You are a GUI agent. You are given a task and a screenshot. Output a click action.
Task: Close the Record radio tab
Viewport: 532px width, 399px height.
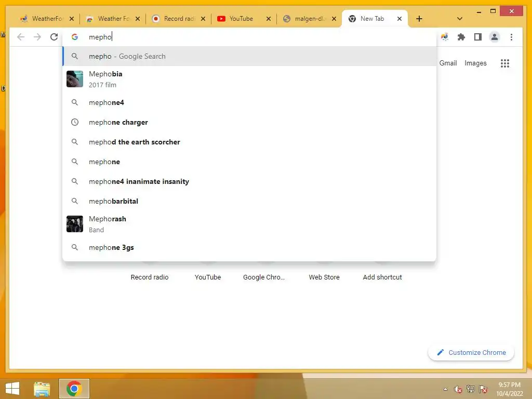(x=203, y=19)
